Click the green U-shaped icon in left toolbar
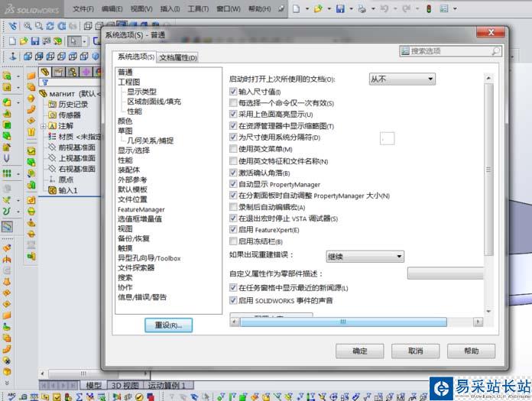 [x=6, y=211]
